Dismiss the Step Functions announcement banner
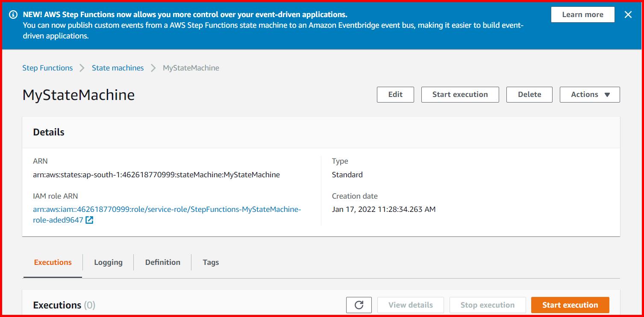644x317 pixels. [628, 14]
